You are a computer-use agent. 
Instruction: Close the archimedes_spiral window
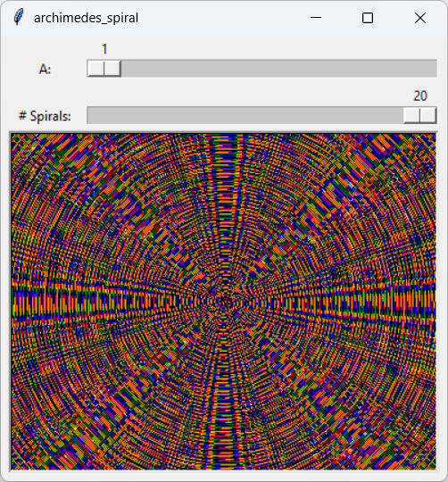420,18
